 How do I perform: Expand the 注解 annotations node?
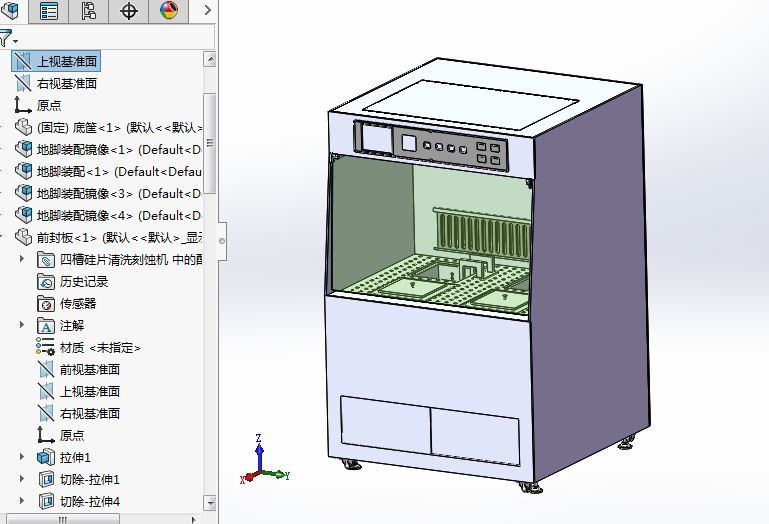pyautogui.click(x=22, y=325)
